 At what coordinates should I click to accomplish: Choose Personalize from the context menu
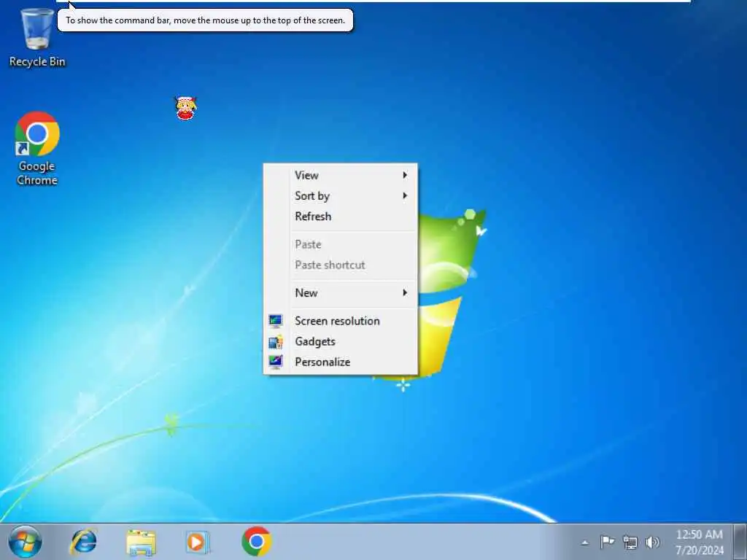pos(341,362)
